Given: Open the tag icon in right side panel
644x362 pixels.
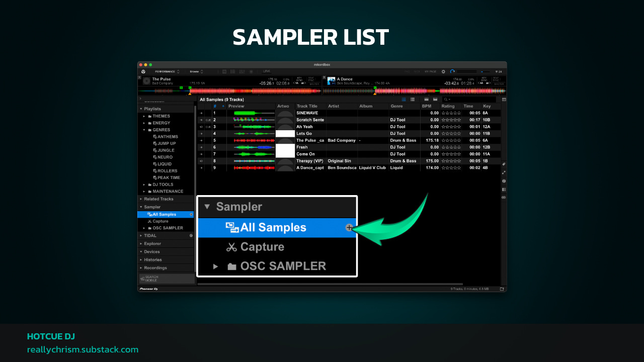Looking at the screenshot, I should (x=504, y=164).
